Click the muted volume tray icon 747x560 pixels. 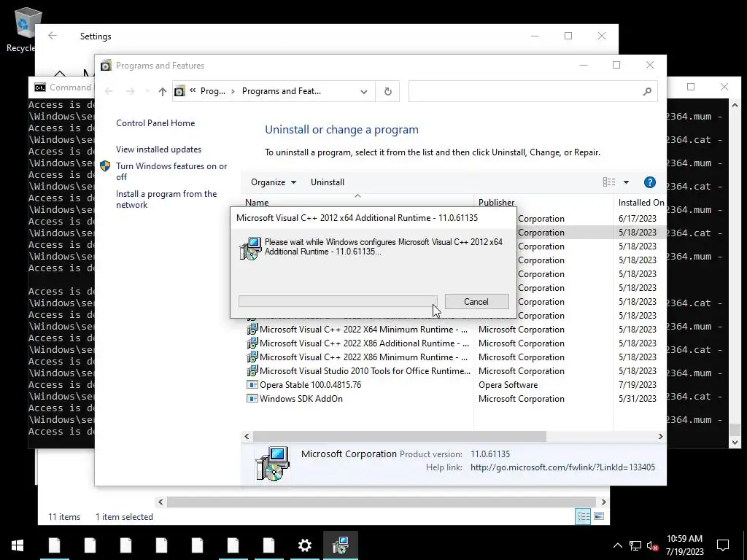pyautogui.click(x=653, y=545)
